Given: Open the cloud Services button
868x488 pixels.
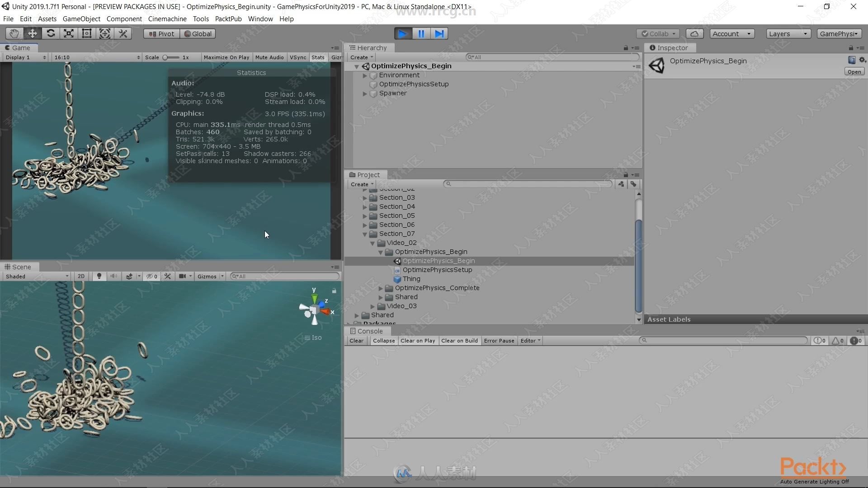Looking at the screenshot, I should tap(694, 33).
